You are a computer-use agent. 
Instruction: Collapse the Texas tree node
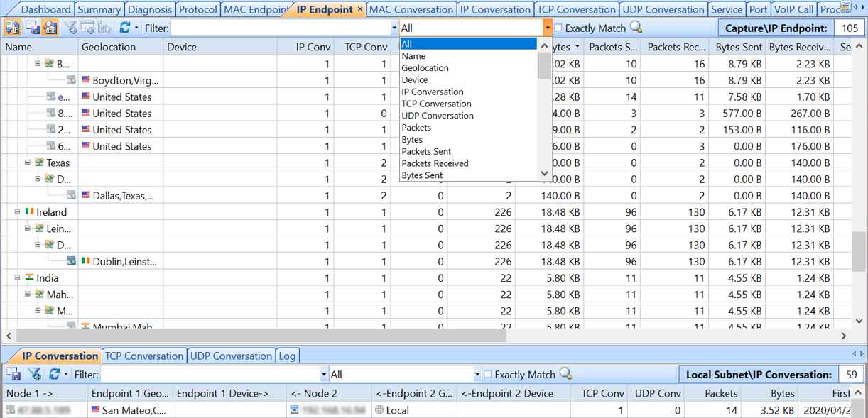pos(28,163)
